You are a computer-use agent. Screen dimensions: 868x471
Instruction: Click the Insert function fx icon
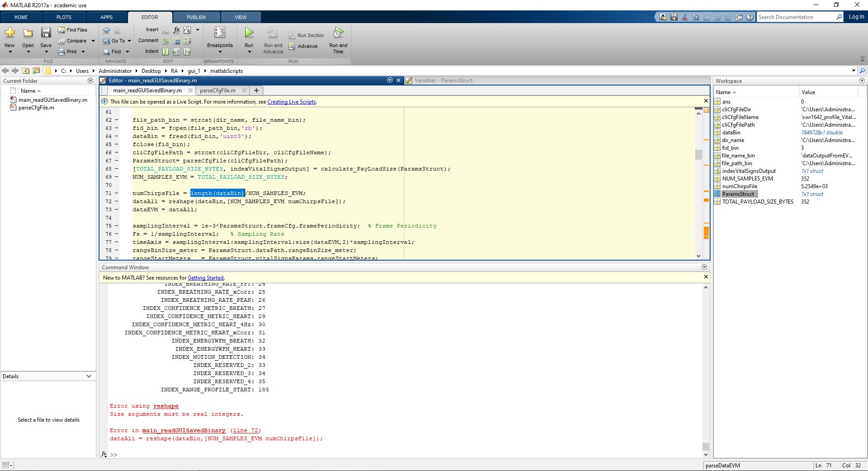click(176, 30)
